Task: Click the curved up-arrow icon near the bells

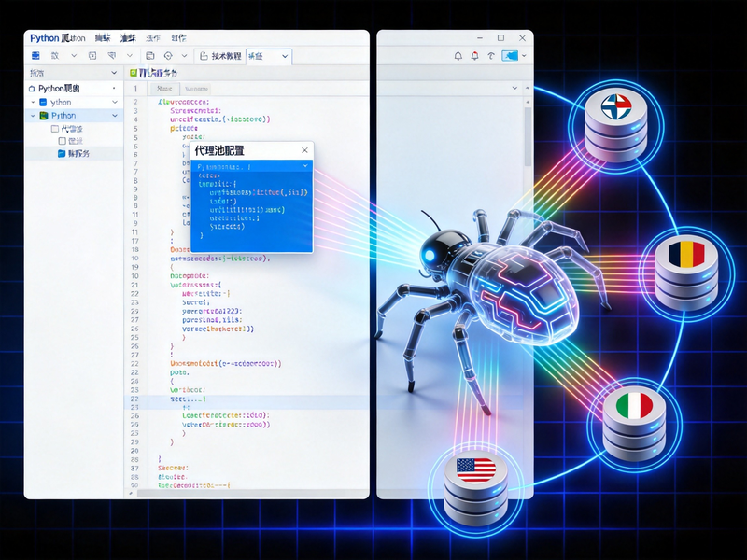Action: click(x=491, y=56)
